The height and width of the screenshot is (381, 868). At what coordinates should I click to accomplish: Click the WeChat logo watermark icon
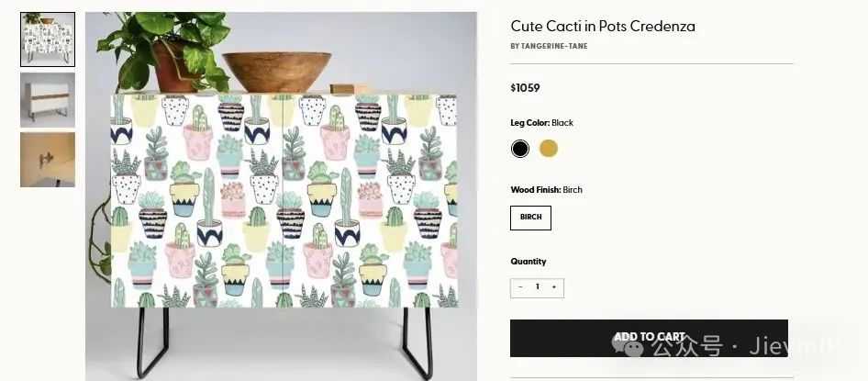[x=628, y=344]
